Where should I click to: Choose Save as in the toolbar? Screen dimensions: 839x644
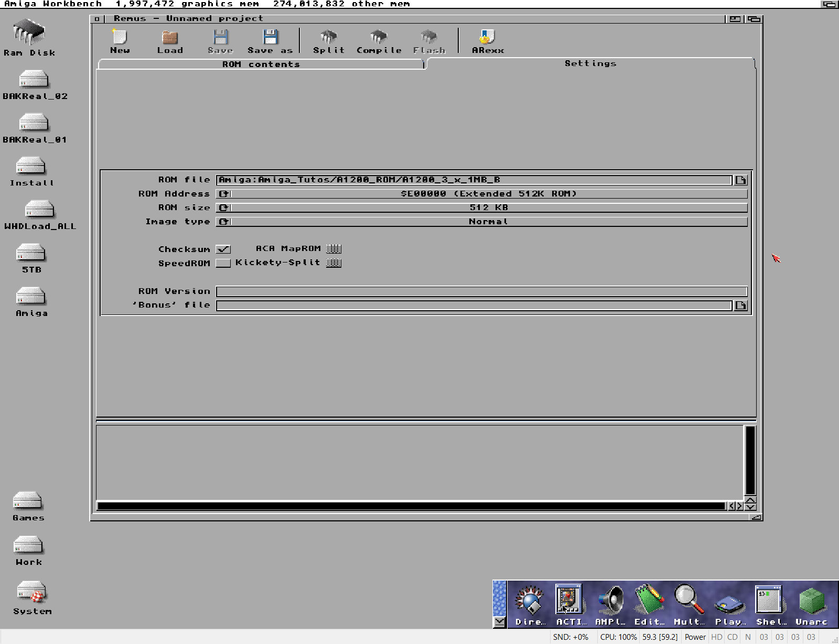(270, 41)
